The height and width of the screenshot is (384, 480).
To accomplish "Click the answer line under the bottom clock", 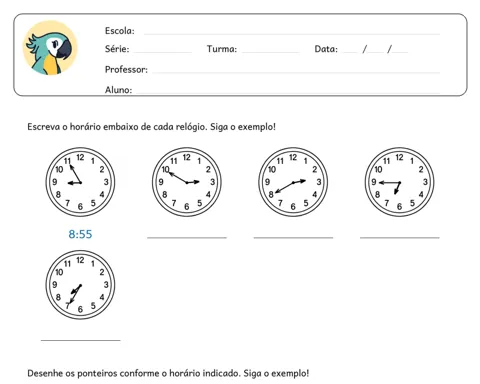I will click(x=80, y=340).
